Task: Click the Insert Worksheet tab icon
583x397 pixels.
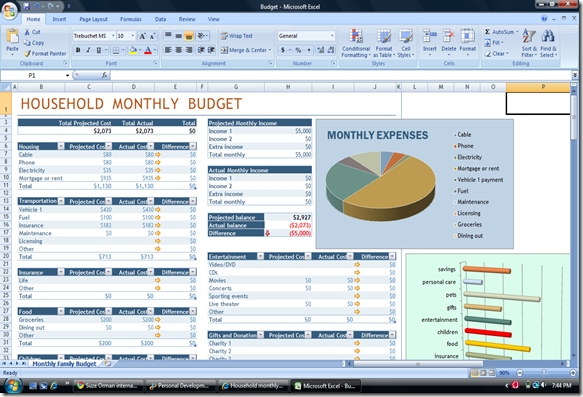Action: coord(108,364)
